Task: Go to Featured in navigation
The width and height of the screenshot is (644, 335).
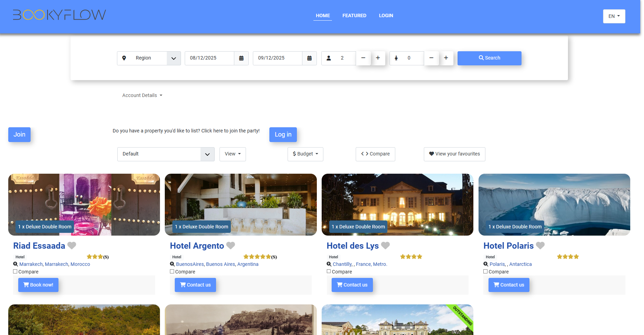Action: tap(354, 15)
